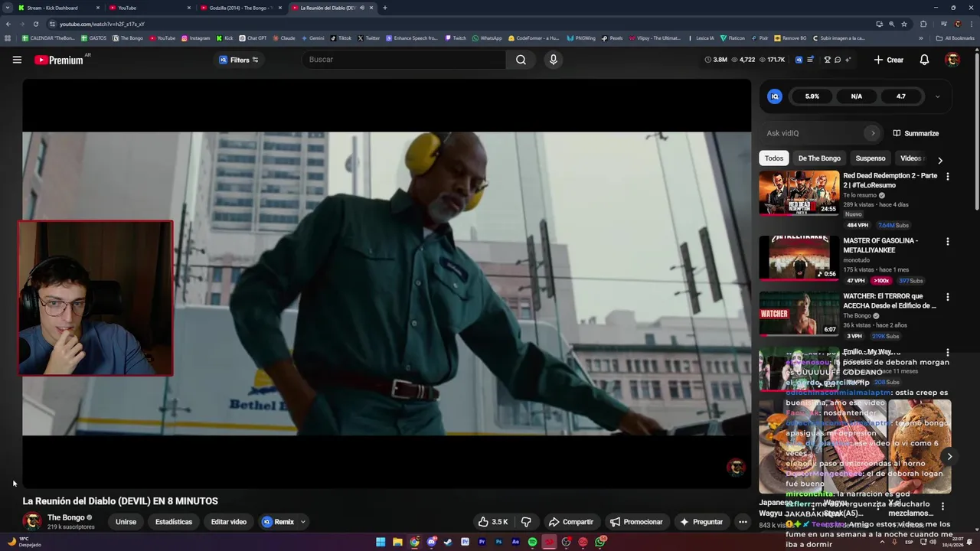Screen dimensions: 980x551
Task: Click the Buscar search field
Action: tap(404, 60)
